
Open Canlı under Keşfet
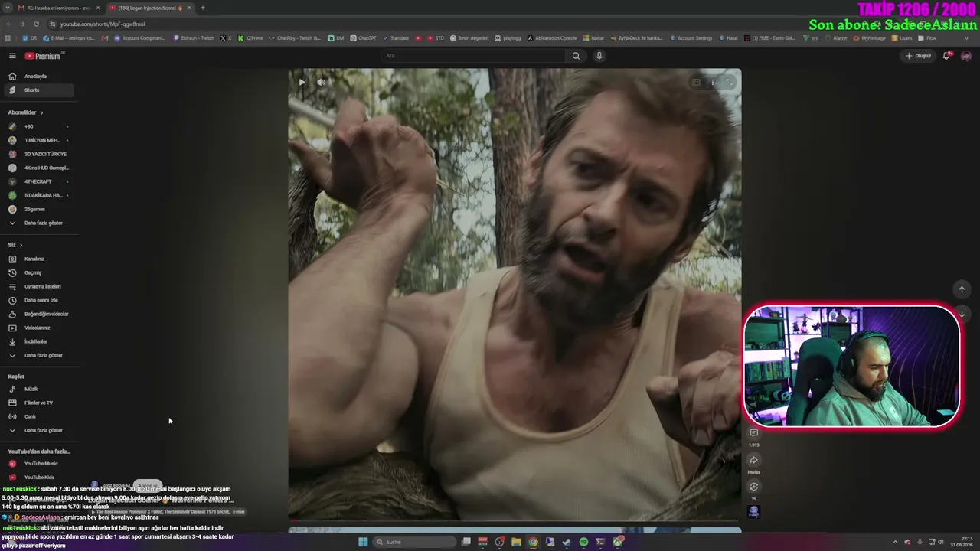pyautogui.click(x=38, y=416)
